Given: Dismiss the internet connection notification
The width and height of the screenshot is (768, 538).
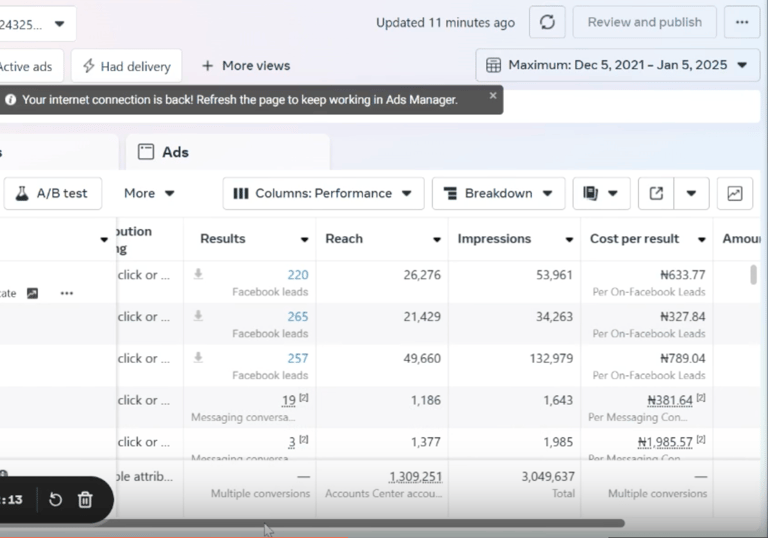Looking at the screenshot, I should [493, 95].
